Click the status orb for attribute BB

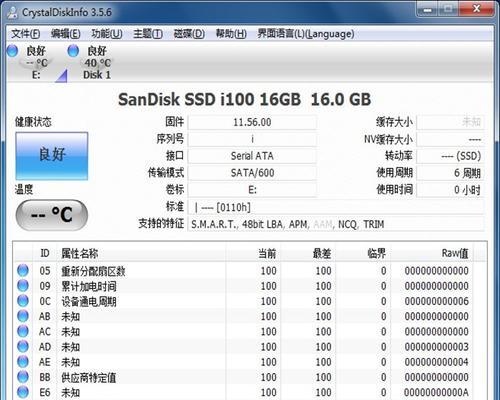click(x=23, y=377)
